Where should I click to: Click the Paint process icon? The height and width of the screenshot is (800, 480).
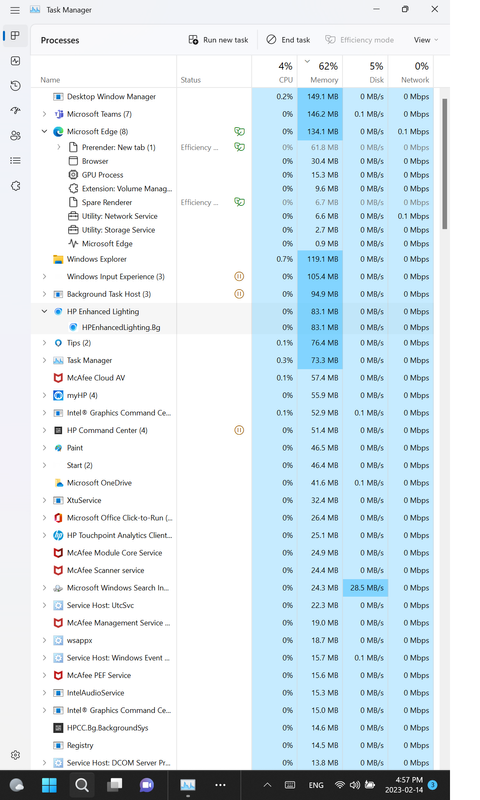[58, 448]
